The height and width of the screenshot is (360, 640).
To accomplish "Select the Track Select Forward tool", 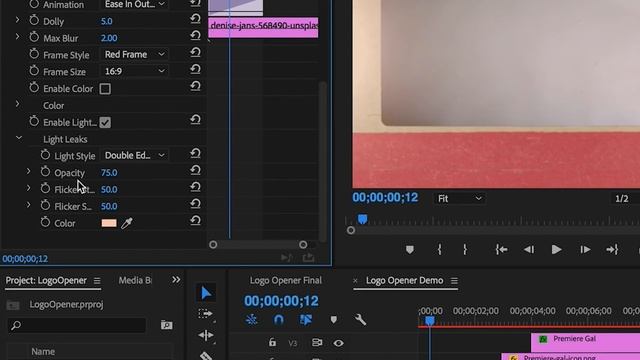I will (x=205, y=314).
